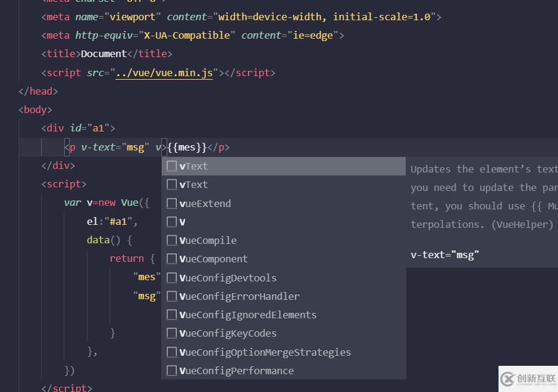Click the closing </div> tag

(58, 166)
